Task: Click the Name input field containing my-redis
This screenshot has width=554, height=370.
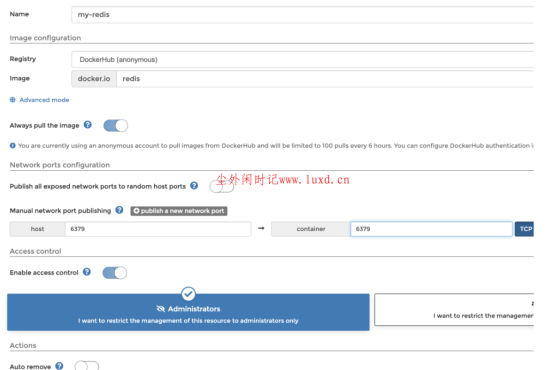Action: pos(302,14)
